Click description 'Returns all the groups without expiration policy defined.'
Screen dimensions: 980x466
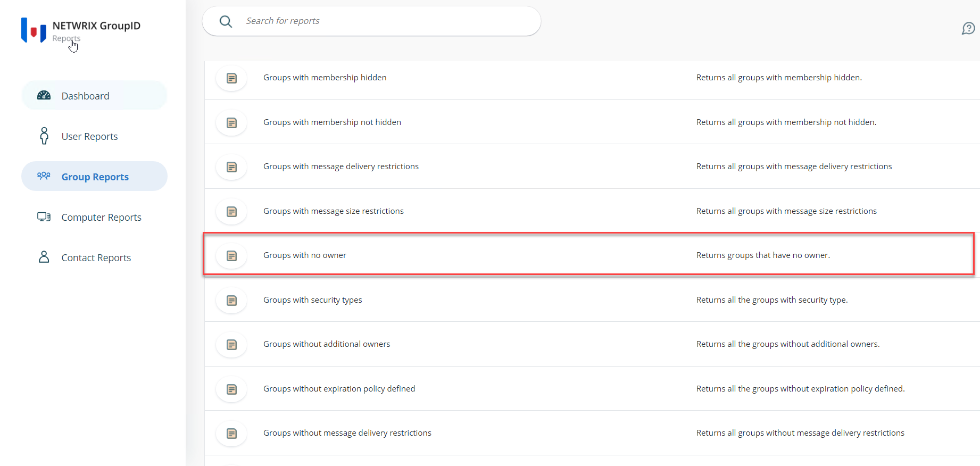(800, 389)
